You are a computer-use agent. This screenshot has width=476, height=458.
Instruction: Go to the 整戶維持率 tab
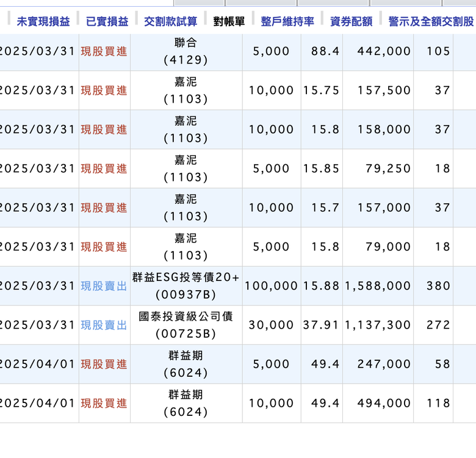pos(287,21)
